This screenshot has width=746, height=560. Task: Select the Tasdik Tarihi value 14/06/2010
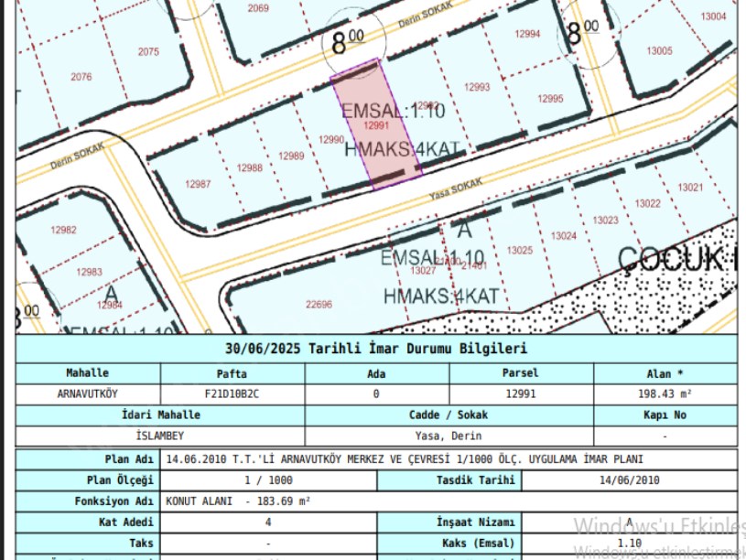629,479
